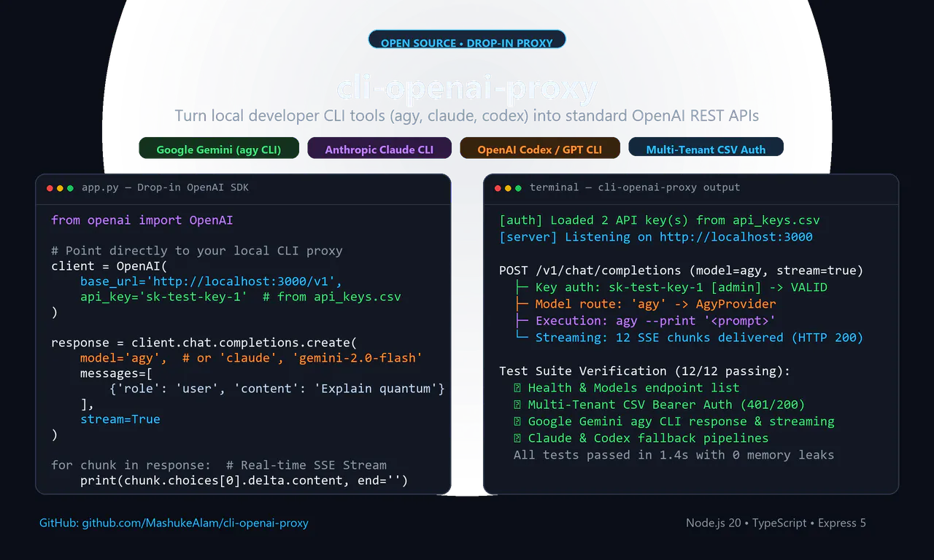
Task: Click the 'Test Suite Verification (12/12 passing)' heading
Action: [x=645, y=371]
